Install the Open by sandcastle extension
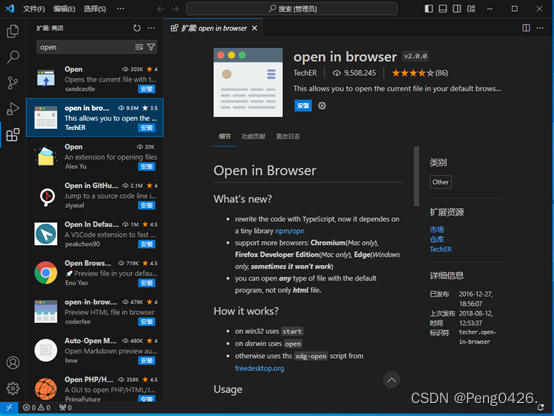 pos(147,89)
